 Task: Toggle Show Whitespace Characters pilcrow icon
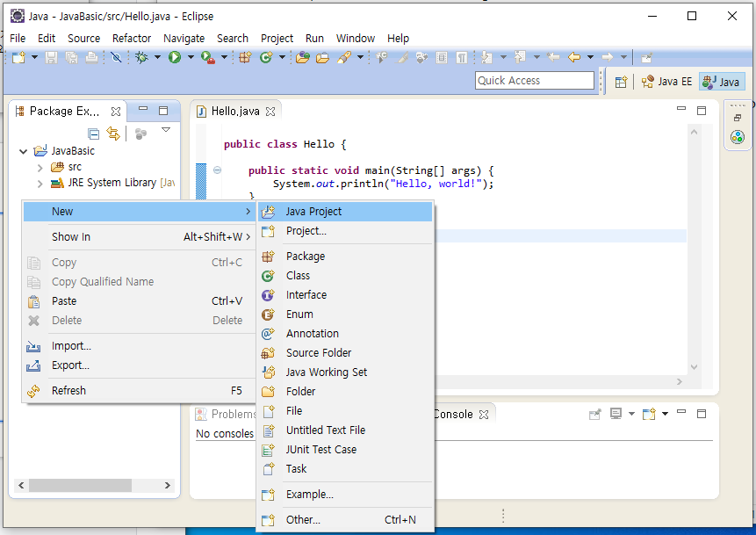pos(462,57)
